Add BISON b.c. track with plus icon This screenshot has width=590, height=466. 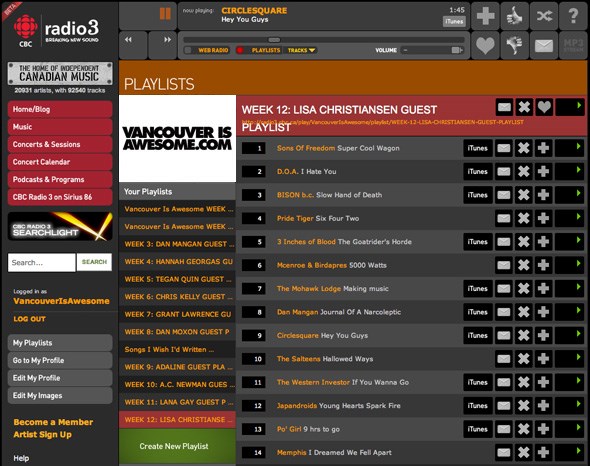[543, 195]
